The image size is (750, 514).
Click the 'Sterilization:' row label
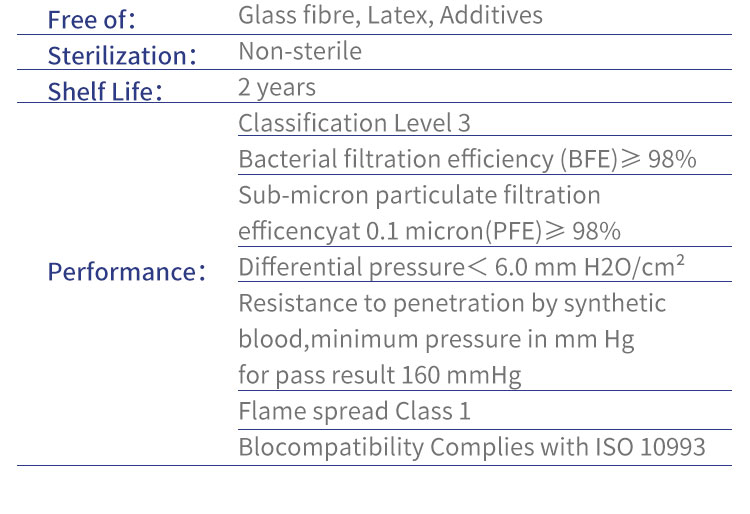(x=118, y=55)
